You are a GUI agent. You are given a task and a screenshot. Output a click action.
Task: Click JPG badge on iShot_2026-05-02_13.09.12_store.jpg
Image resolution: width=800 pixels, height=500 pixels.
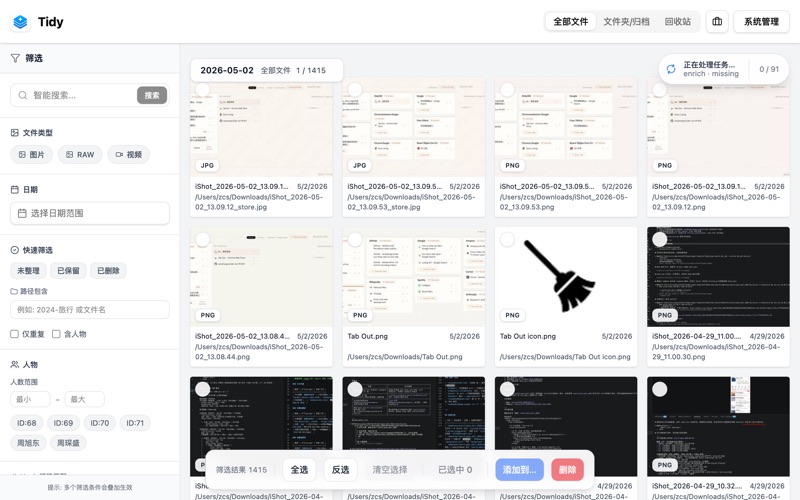click(x=207, y=165)
